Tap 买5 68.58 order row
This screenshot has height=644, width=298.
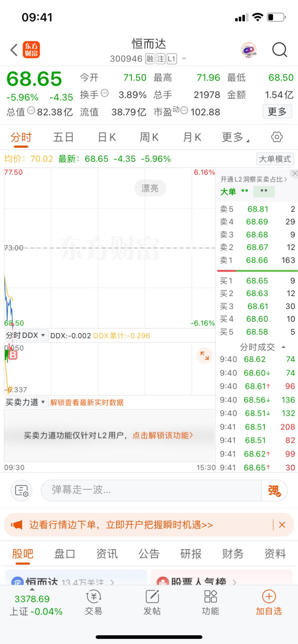pos(257,332)
